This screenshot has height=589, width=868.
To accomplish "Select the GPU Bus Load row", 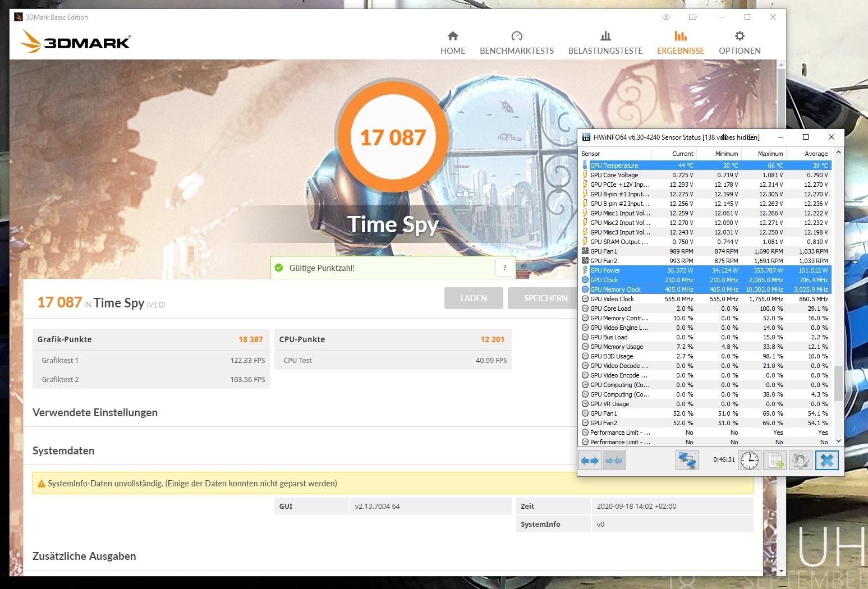I will coord(705,337).
